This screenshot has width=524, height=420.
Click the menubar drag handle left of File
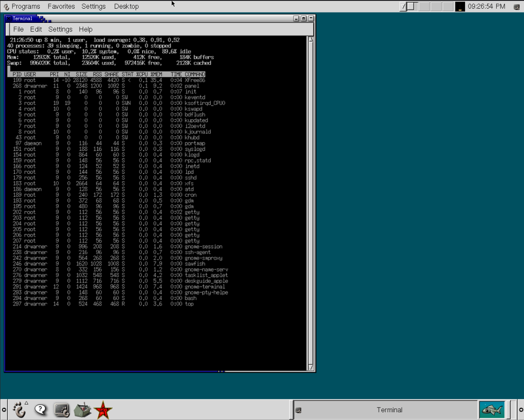[x=8, y=29]
